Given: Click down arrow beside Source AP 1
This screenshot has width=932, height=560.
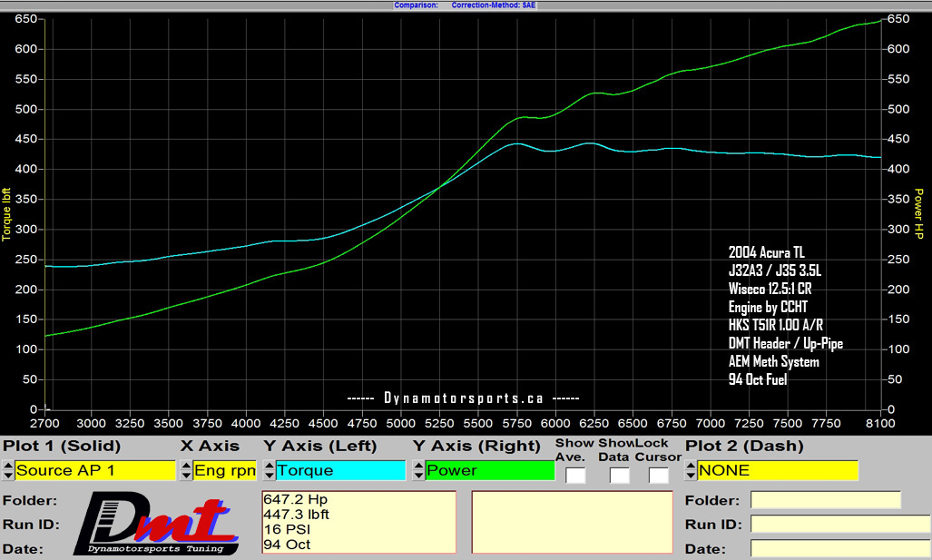Looking at the screenshot, I should point(8,476).
